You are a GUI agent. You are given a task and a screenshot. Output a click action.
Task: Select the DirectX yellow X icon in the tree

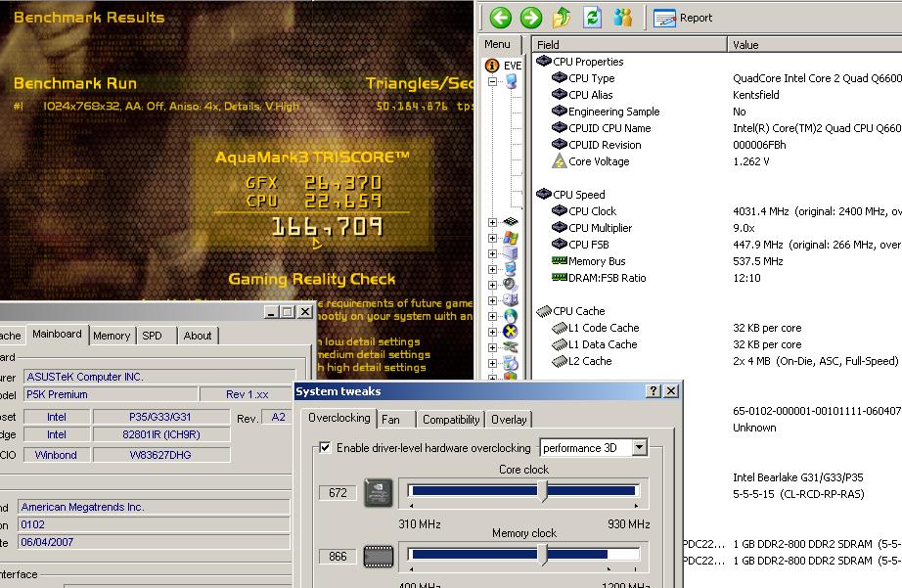[x=511, y=332]
